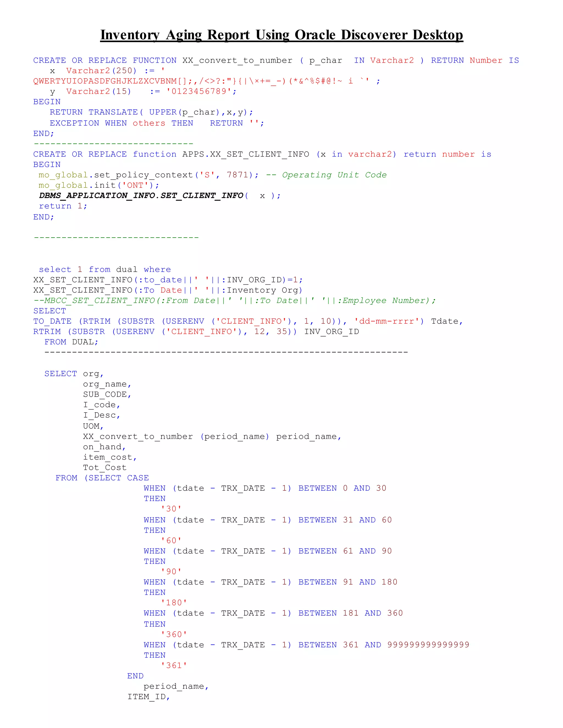The image size is (563, 728).
Task: Click the value '60' in quotes
Action: [171, 541]
